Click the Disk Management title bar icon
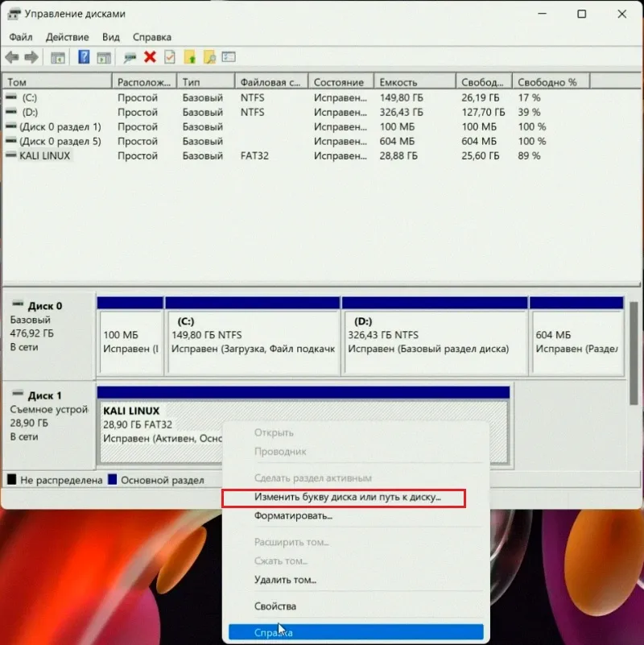This screenshot has height=645, width=644. click(x=14, y=14)
